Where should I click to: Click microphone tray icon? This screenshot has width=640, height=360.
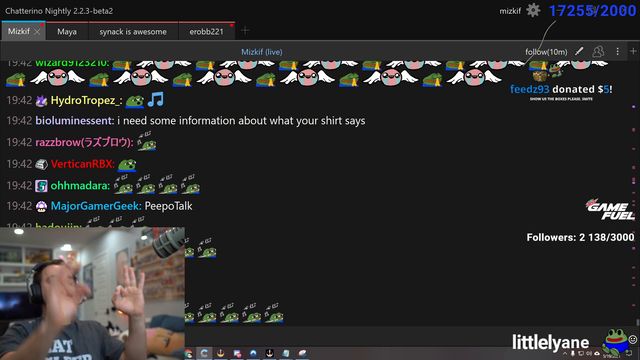pos(573,353)
